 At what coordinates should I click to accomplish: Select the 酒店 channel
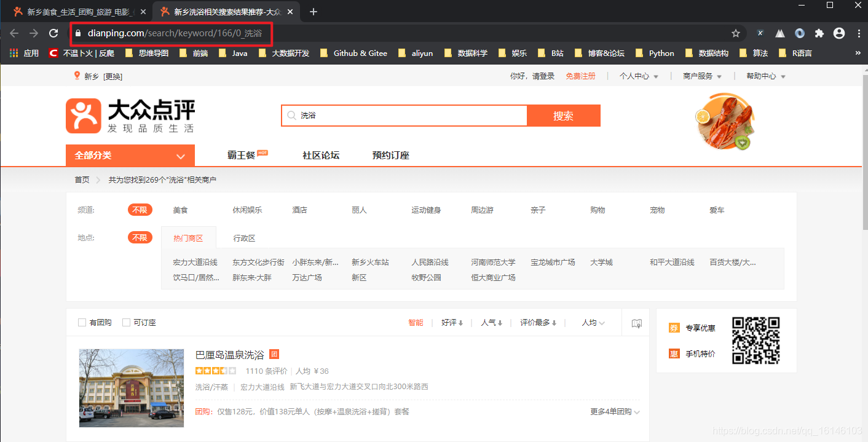[299, 210]
